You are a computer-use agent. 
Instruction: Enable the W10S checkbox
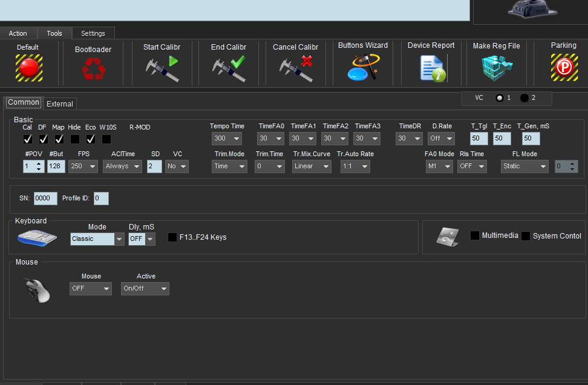(x=106, y=139)
